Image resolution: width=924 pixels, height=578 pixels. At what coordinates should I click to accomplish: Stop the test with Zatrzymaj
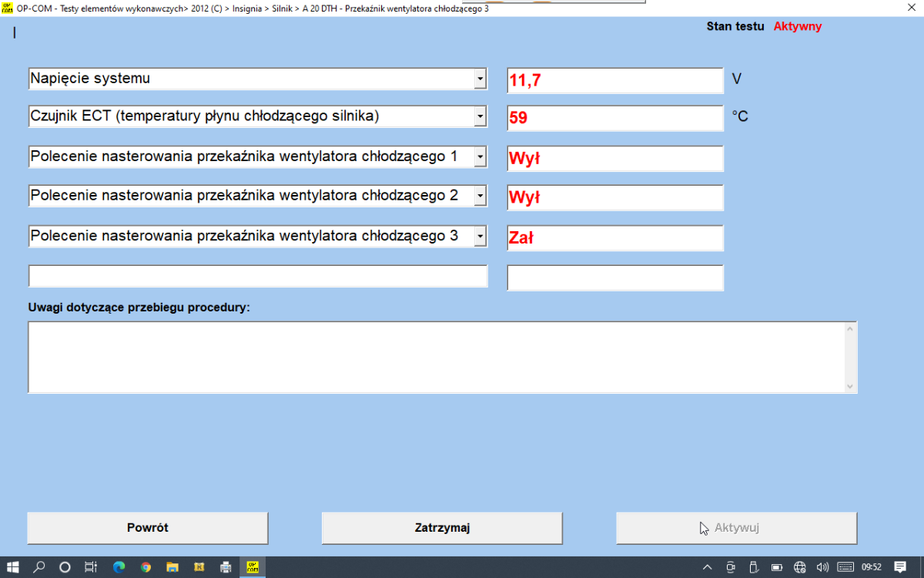(442, 528)
